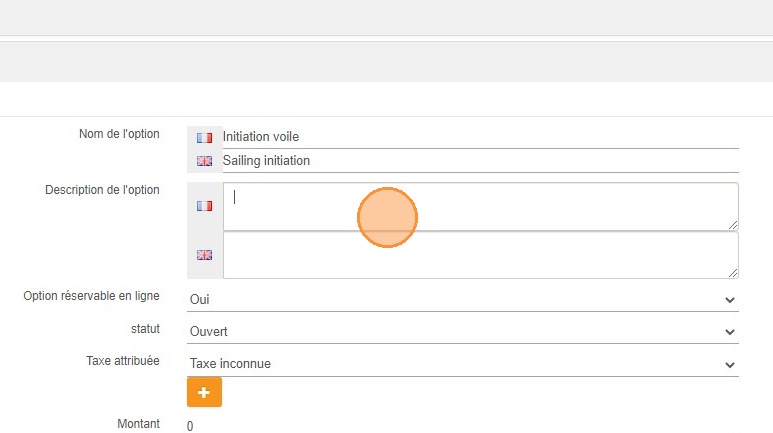Focus the English description text area
Viewport: 773px width, 433px height.
[481, 255]
